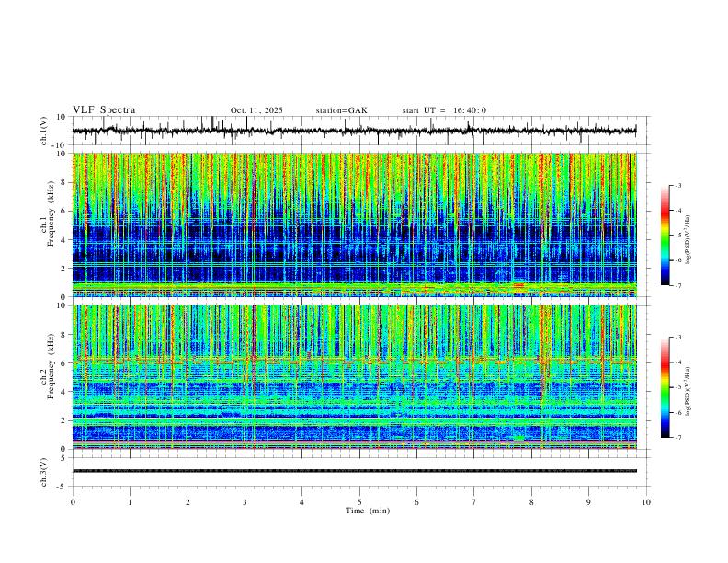Click the ch.2 'log(PSD)(V²/Hz)' colorbar label
Screen dimensions: 728x563
(x=688, y=391)
